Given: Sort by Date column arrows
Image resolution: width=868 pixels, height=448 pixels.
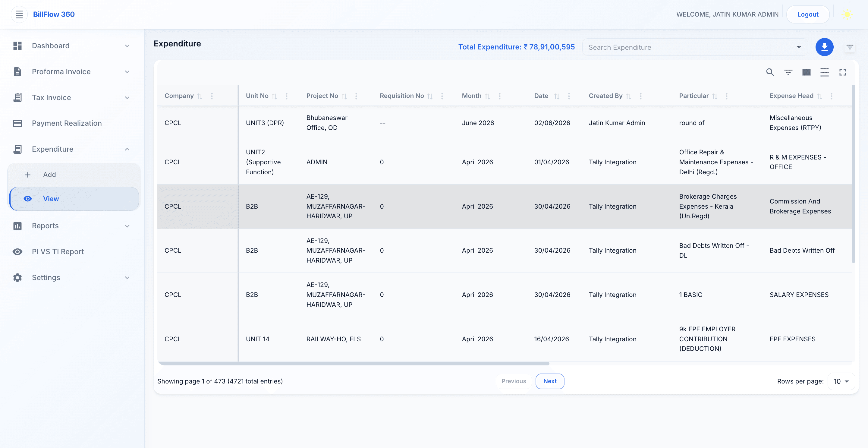Looking at the screenshot, I should 557,96.
